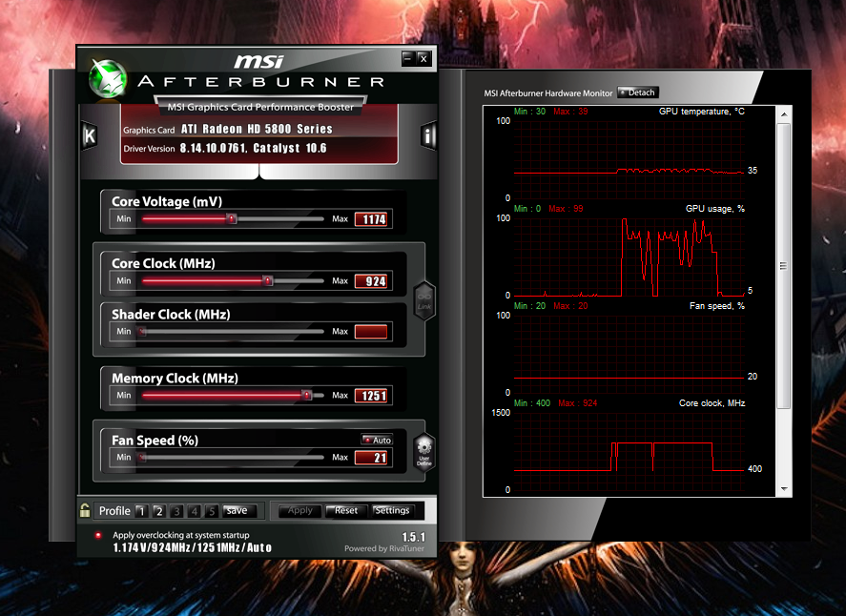Viewport: 846px width, 616px height.
Task: Click the Link clocks hexagon icon
Action: (424, 299)
